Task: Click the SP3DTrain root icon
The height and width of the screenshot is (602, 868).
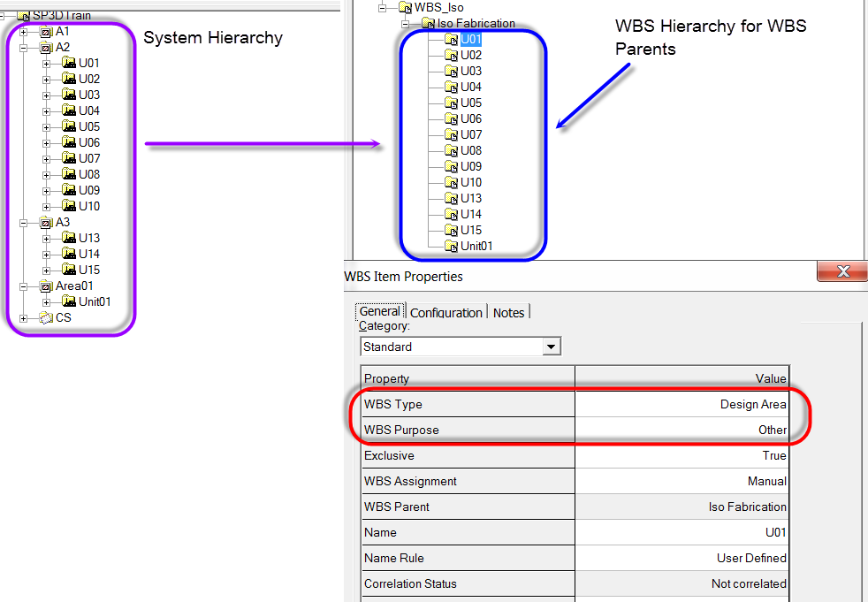Action: point(23,16)
